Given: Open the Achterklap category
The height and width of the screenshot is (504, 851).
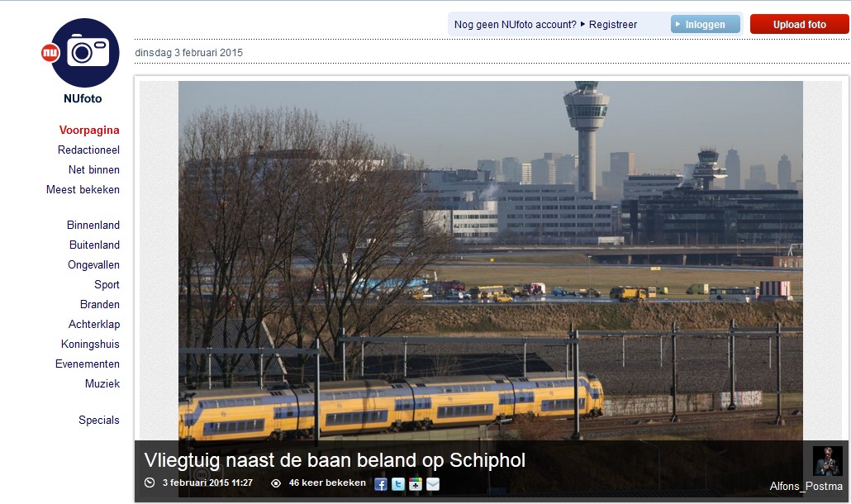Looking at the screenshot, I should (94, 325).
